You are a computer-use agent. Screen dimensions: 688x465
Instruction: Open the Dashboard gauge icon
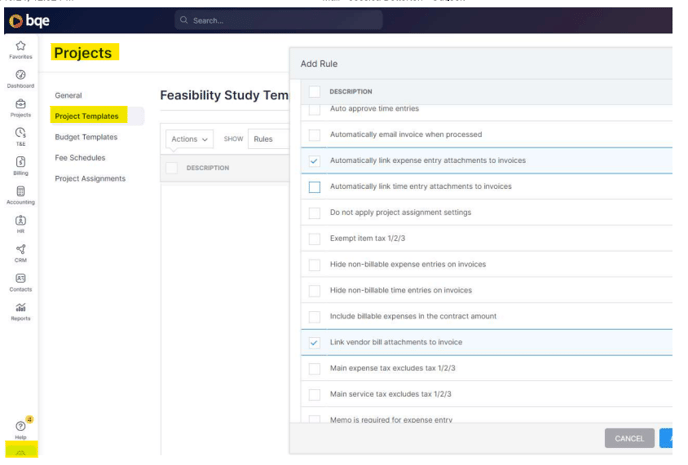click(21, 75)
